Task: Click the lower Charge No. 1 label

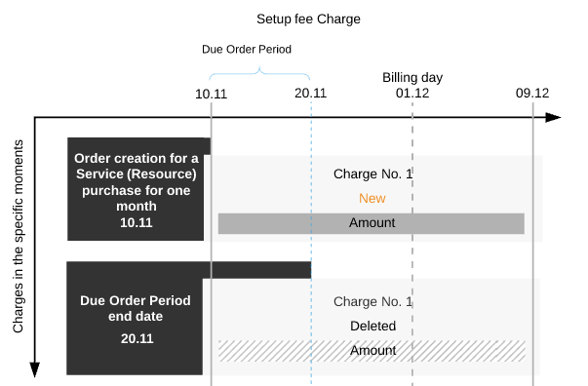Action: [x=372, y=301]
